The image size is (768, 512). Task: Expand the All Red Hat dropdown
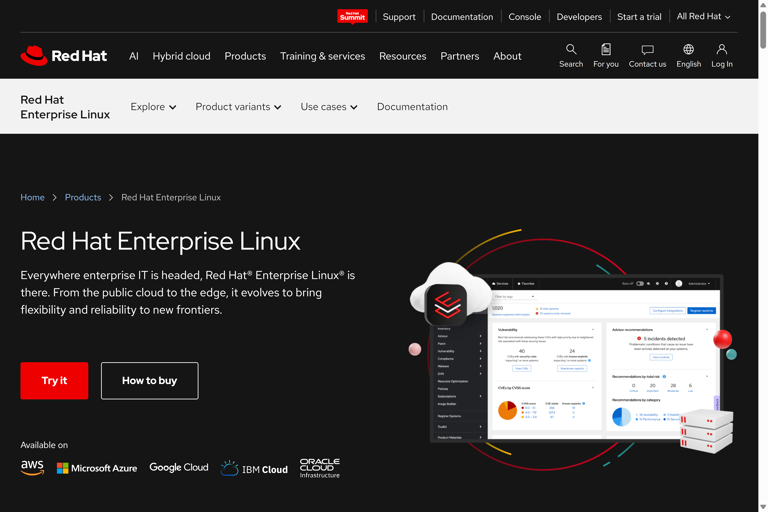[703, 17]
